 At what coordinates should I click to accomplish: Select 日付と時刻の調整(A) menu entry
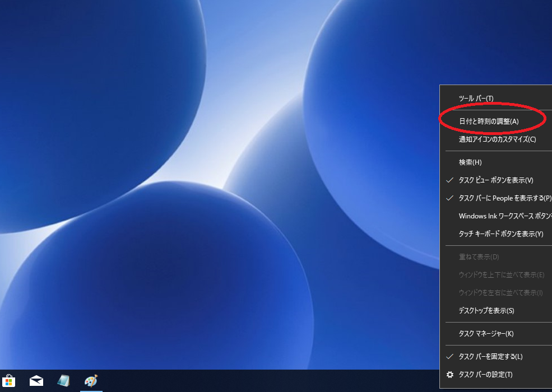click(489, 122)
